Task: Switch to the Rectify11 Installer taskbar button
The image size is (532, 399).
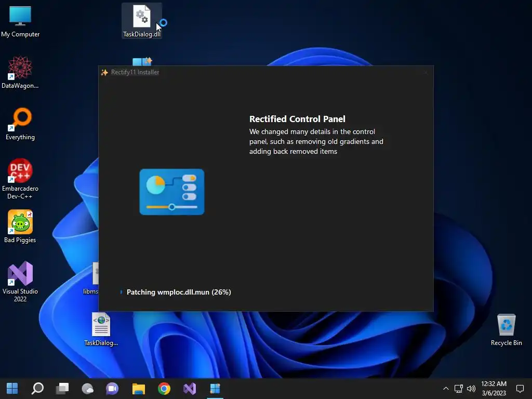Action: pyautogui.click(x=215, y=389)
